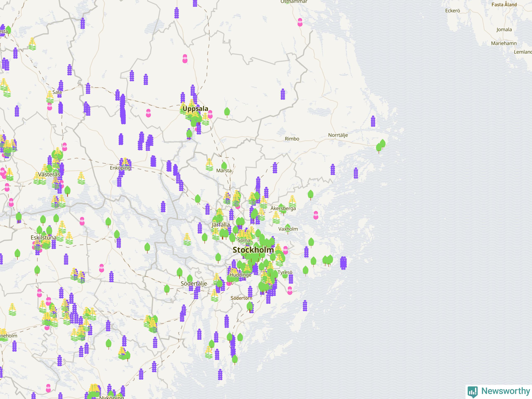Image resolution: width=532 pixels, height=399 pixels.
Task: Click the Stockholm city label
Action: [x=253, y=250]
